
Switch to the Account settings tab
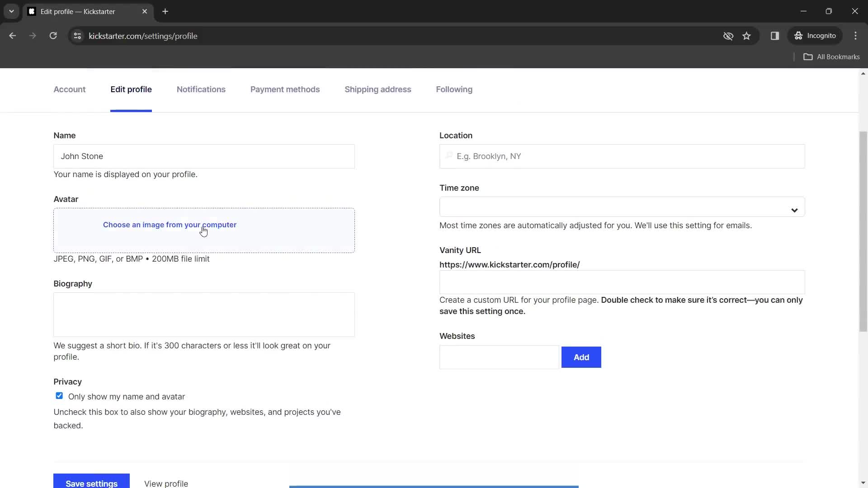(x=70, y=89)
